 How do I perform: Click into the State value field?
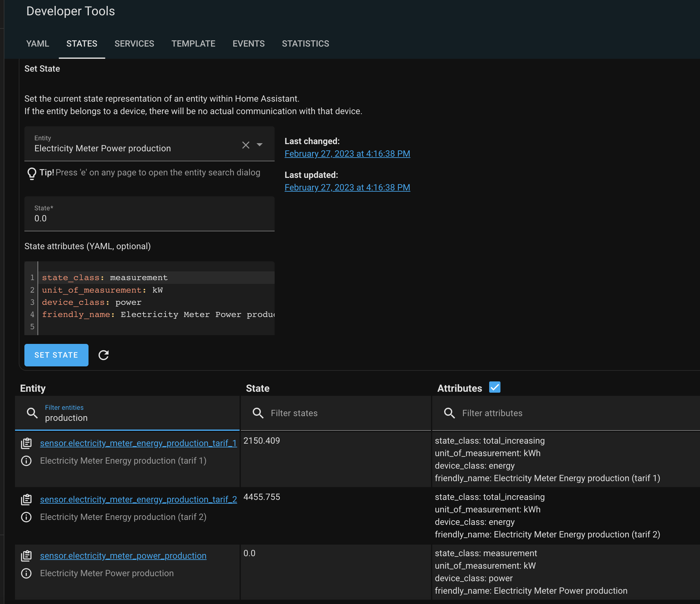point(149,219)
